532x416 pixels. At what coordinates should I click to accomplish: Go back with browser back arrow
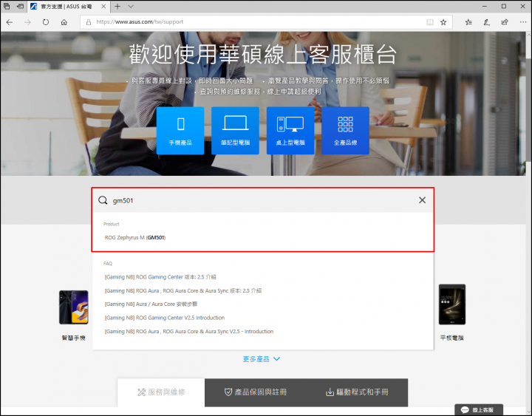(x=10, y=22)
